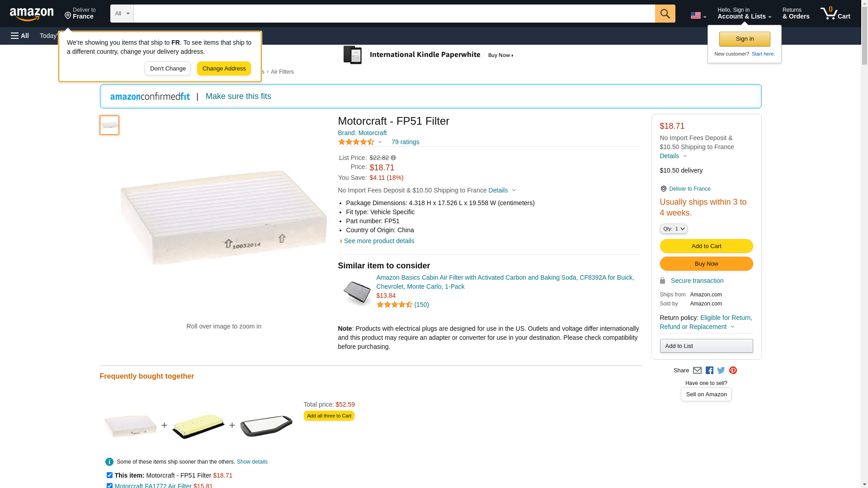Expand the star ratings breakdown arrow
The image size is (868, 488).
pos(380,142)
